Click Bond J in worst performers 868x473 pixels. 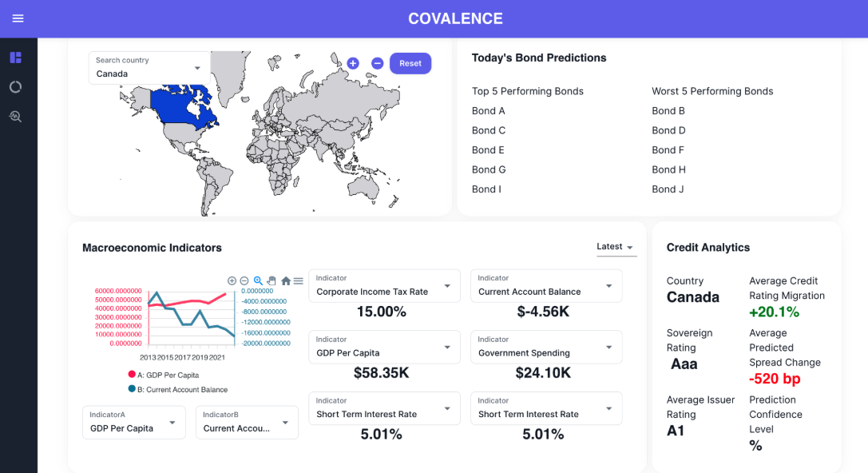click(x=668, y=189)
